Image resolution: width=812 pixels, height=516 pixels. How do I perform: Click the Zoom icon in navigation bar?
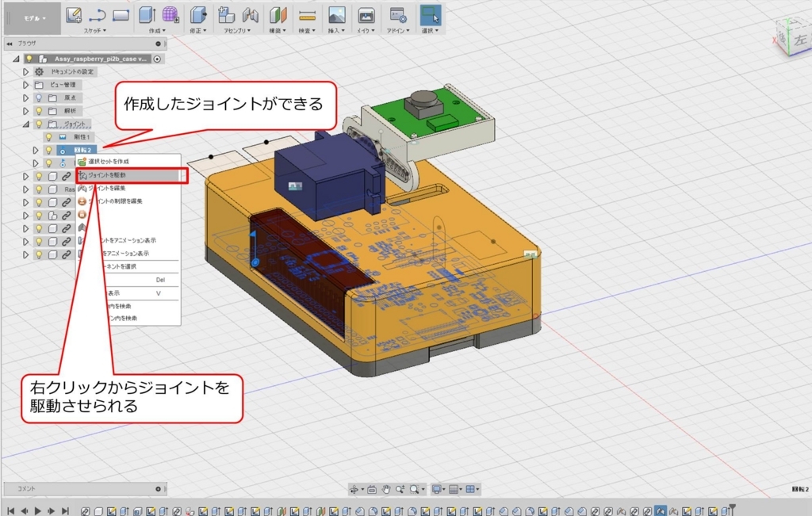400,489
